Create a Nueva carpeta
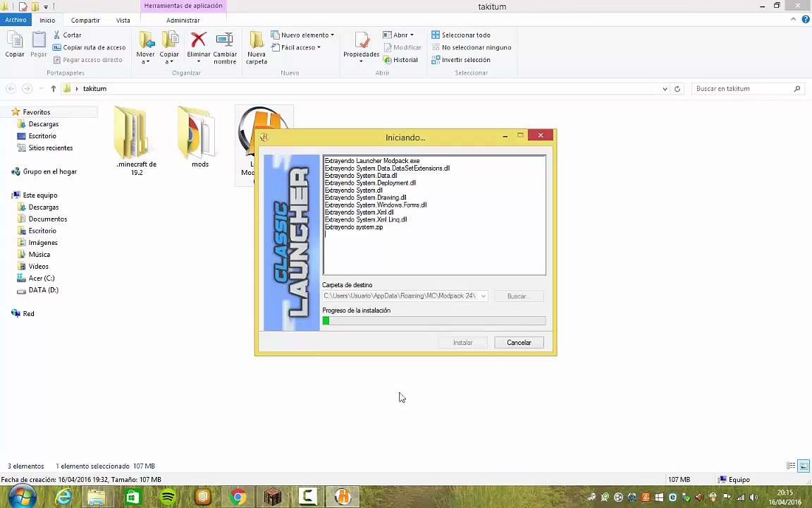Screen dimensions: 812x508 click(x=257, y=47)
